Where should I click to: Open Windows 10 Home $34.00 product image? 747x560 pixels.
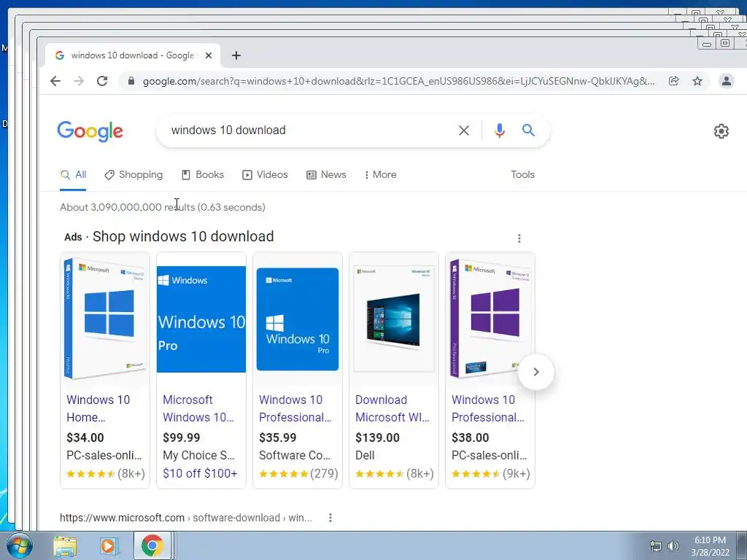(105, 319)
